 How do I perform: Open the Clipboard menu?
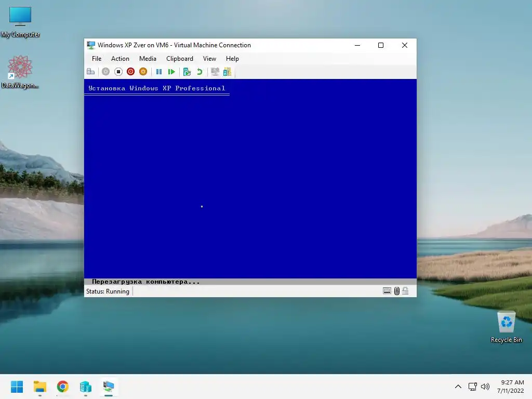(x=179, y=59)
